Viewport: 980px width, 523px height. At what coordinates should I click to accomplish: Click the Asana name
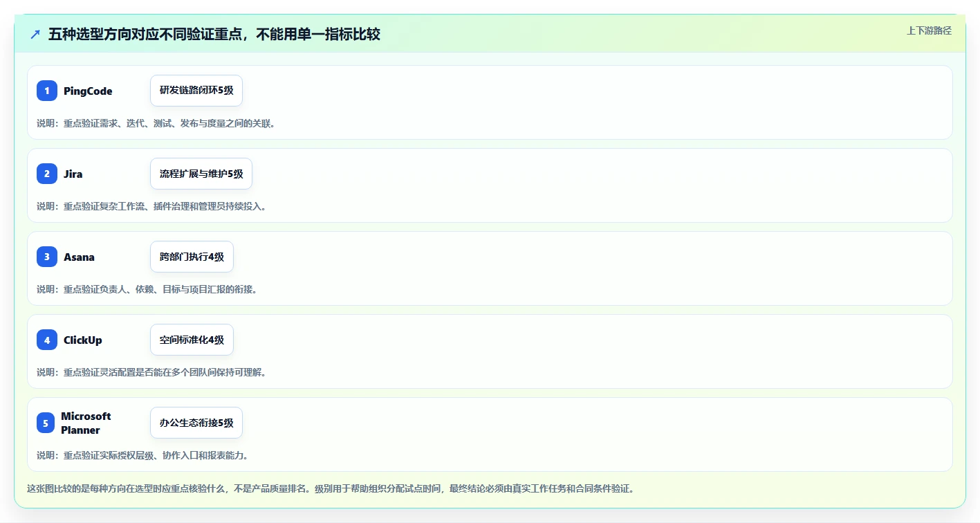(80, 257)
